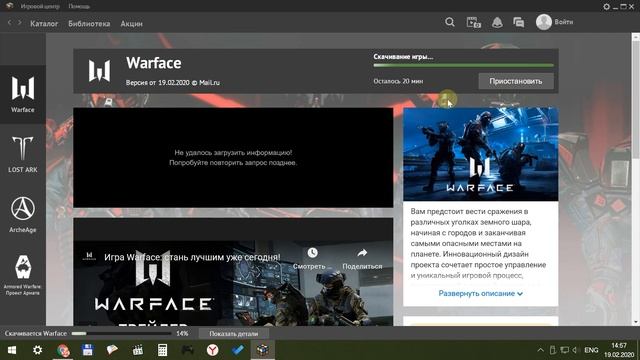The width and height of the screenshot is (640, 360).
Task: Click the Mail.ru version link under Warface
Action: (x=173, y=82)
